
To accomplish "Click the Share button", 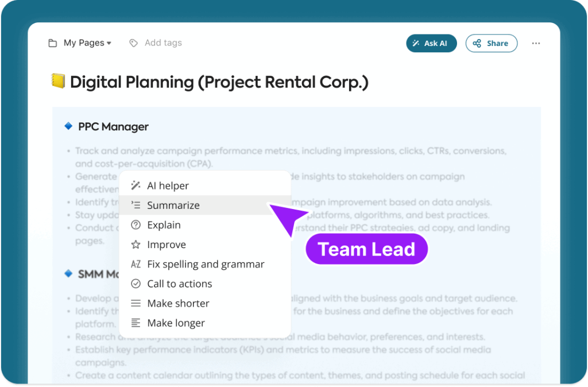I will pos(492,43).
